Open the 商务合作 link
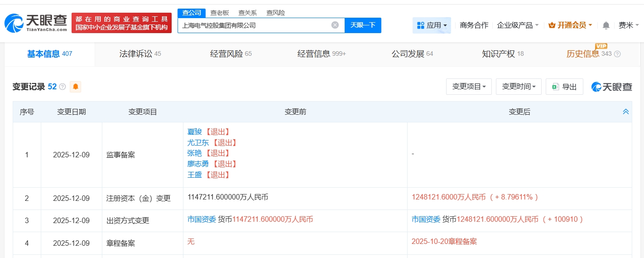Screen dimensions: 644x258 click(x=474, y=25)
